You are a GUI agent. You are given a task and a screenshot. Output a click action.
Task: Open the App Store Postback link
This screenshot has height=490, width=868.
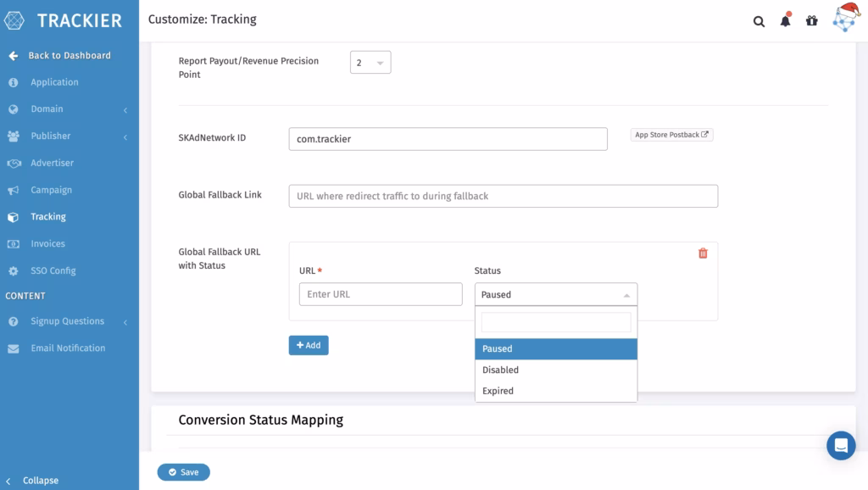point(671,135)
